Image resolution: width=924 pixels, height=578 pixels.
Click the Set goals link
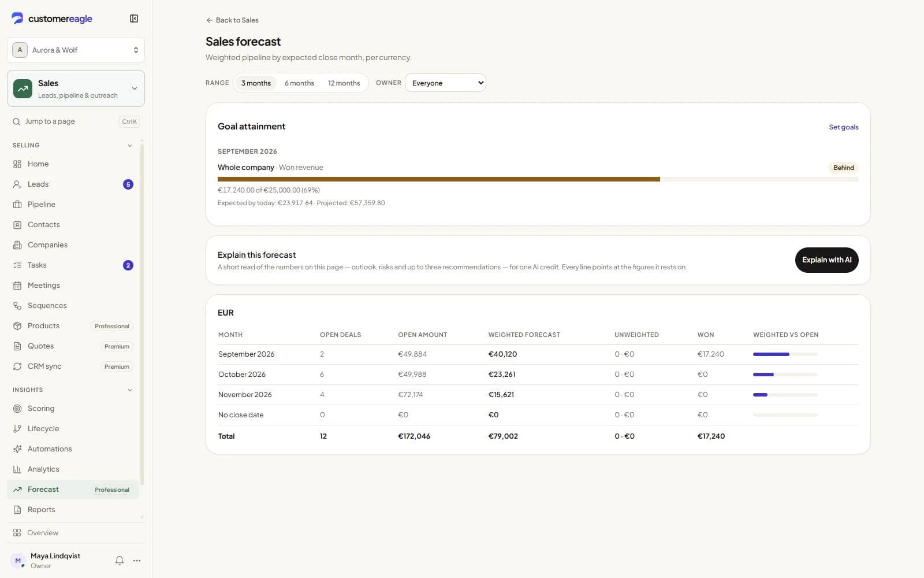coord(843,127)
